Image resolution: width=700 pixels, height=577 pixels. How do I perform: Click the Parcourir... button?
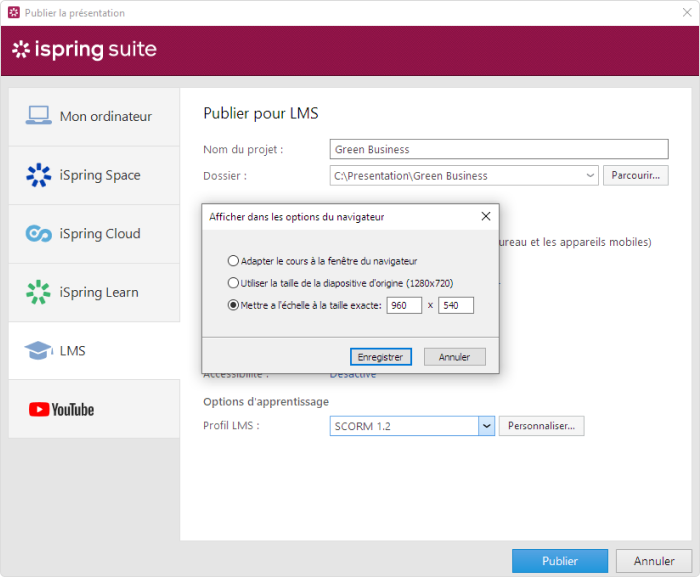click(636, 175)
